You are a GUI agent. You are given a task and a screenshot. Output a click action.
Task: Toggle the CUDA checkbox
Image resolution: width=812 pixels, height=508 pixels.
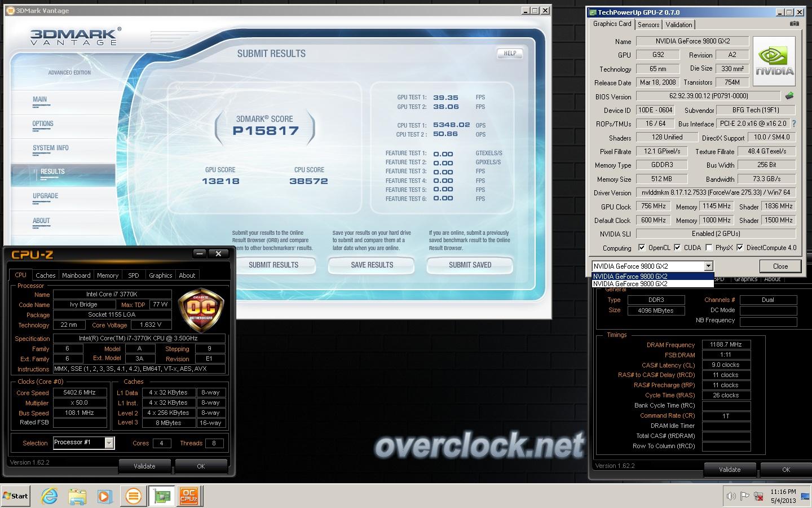click(677, 247)
